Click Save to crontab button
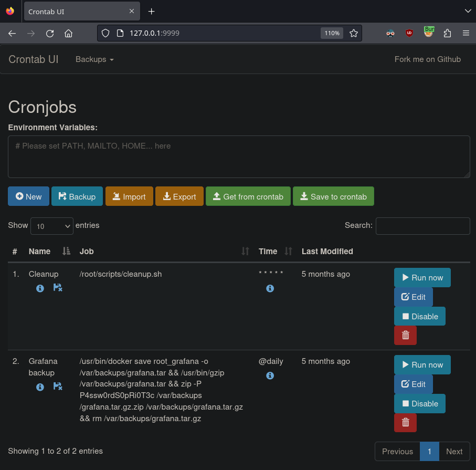Image resolution: width=476 pixels, height=470 pixels. point(333,196)
